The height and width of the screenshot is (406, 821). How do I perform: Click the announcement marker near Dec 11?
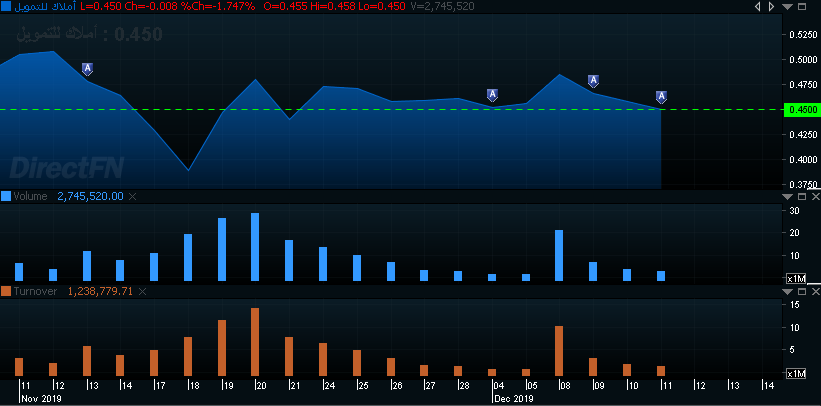pos(661,97)
